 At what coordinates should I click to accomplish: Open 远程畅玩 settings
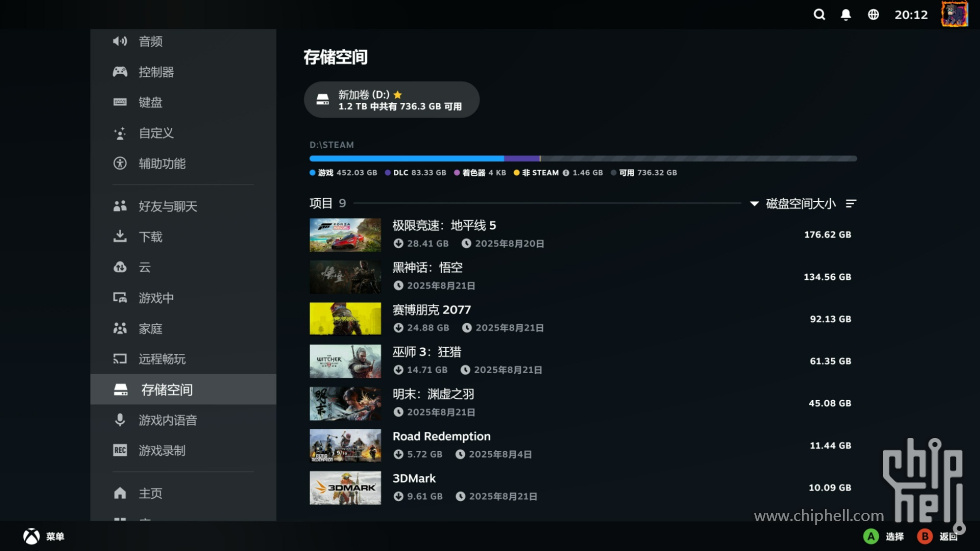click(183, 359)
